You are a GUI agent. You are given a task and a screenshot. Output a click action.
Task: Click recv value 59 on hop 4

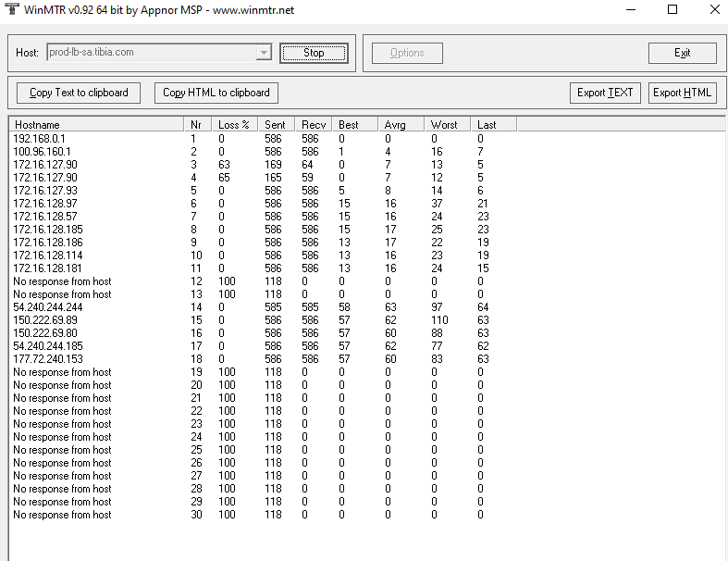307,178
